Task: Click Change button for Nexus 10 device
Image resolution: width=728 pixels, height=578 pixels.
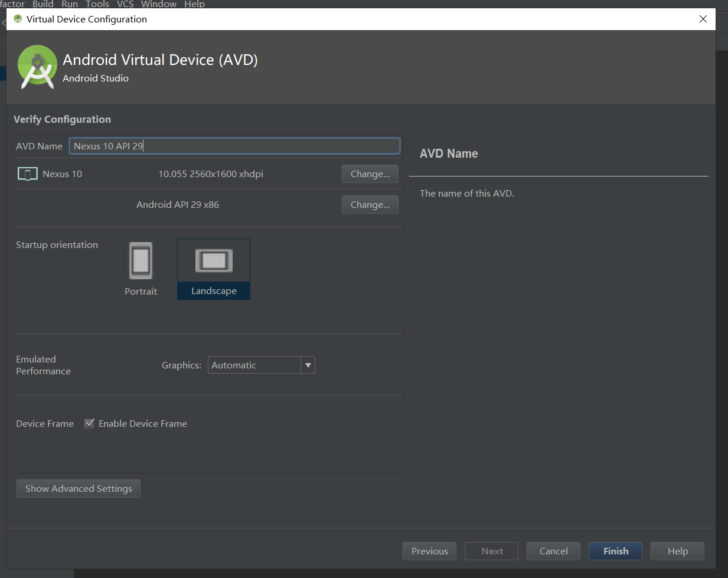Action: tap(370, 174)
